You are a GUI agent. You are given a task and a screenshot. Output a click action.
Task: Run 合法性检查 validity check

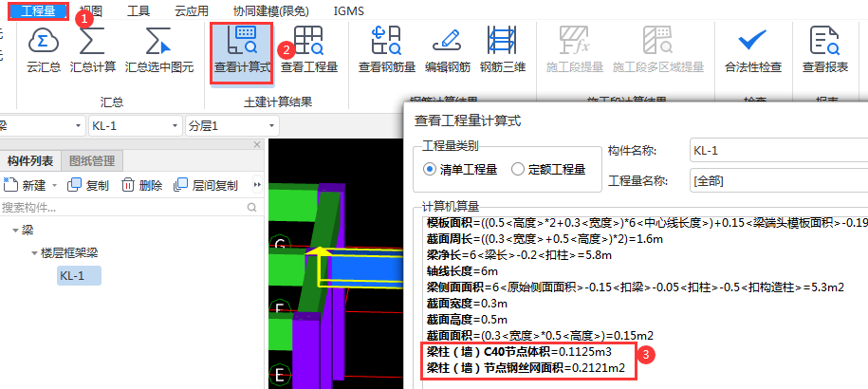point(753,49)
